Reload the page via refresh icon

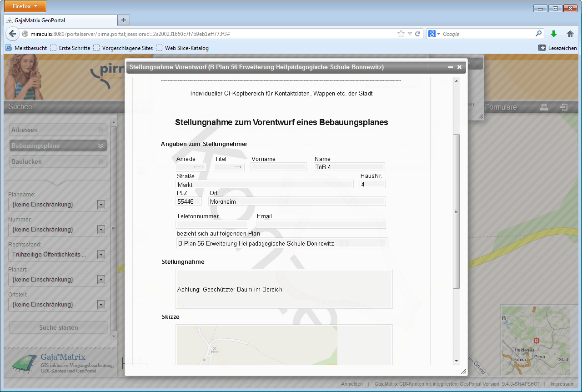pyautogui.click(x=417, y=34)
